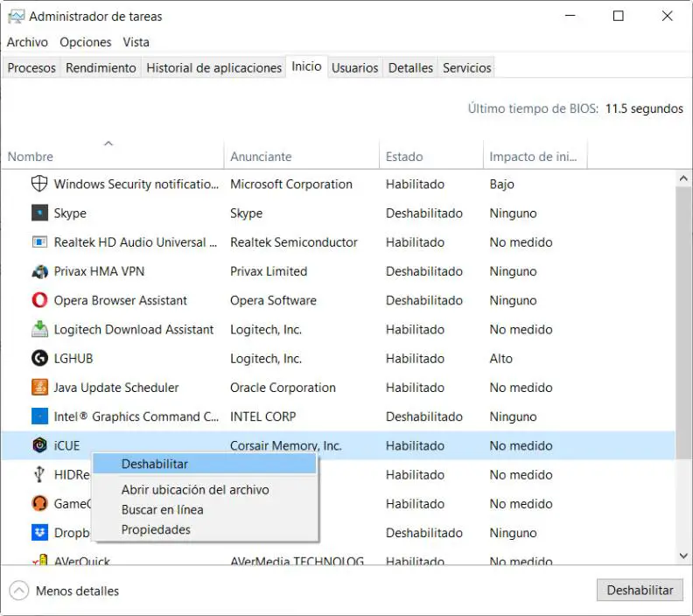693x616 pixels.
Task: Select the Privax HMA VPN icon
Action: point(39,271)
